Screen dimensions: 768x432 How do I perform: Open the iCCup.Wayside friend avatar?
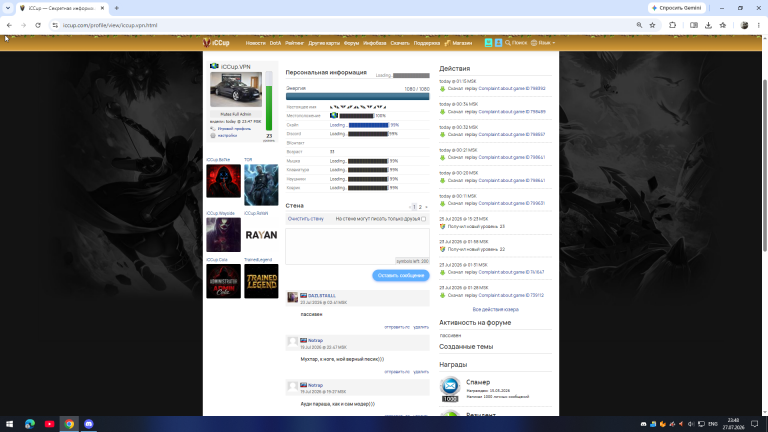coord(223,235)
